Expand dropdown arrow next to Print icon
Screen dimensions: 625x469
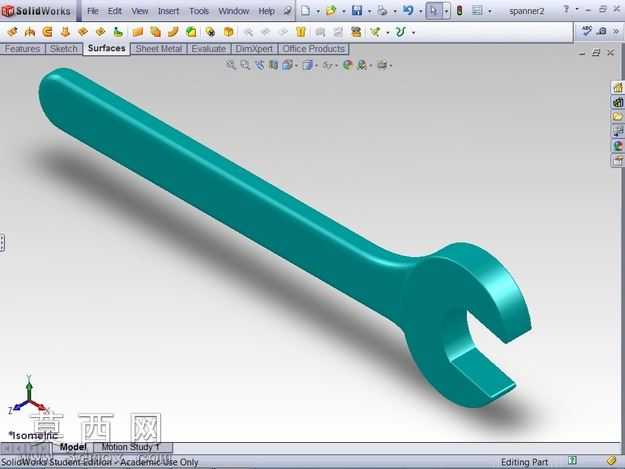click(395, 12)
